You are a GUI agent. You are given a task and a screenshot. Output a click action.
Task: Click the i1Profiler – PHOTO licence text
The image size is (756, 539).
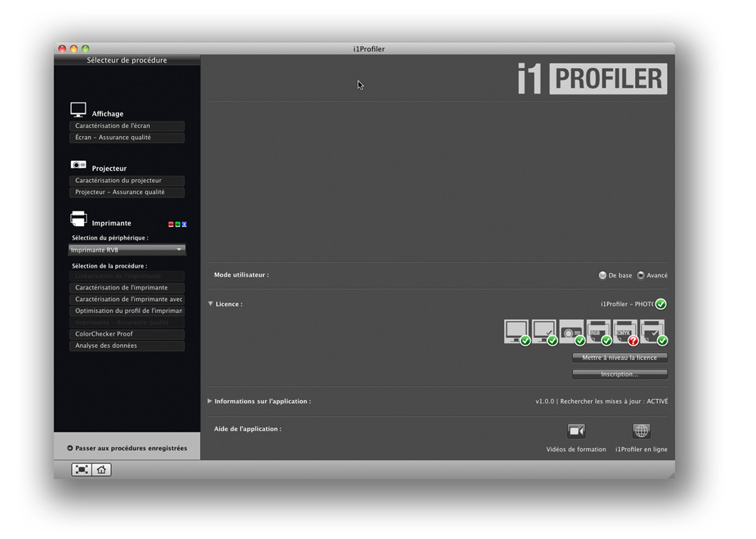[x=627, y=304]
